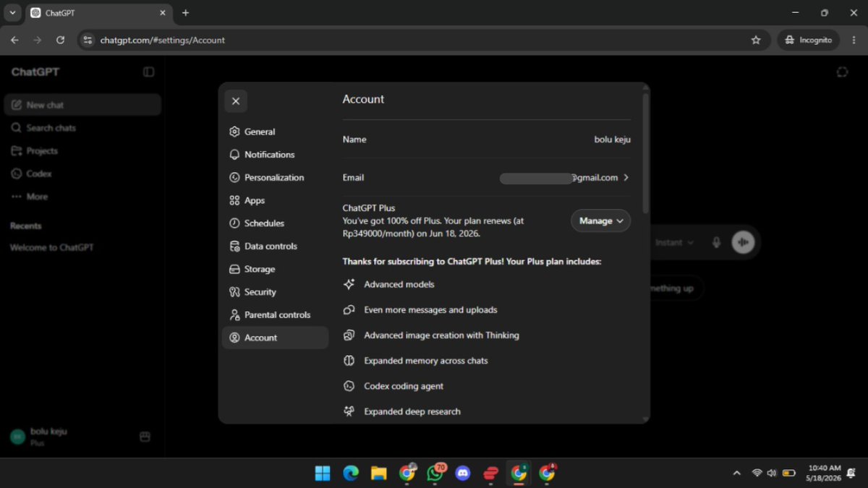The width and height of the screenshot is (868, 488).
Task: Start a New chat in sidebar
Action: [82, 105]
